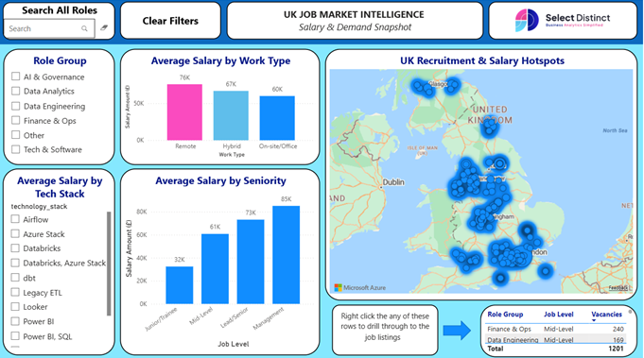The width and height of the screenshot is (644, 358).
Task: Click the Vacancies sort arrow indicator
Action: 594,320
